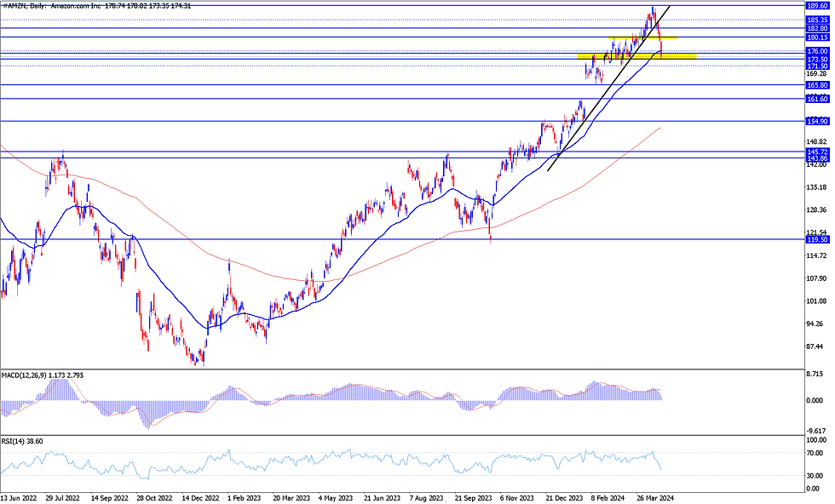
Task: Click the 182.80 price level label
Action: pos(817,28)
